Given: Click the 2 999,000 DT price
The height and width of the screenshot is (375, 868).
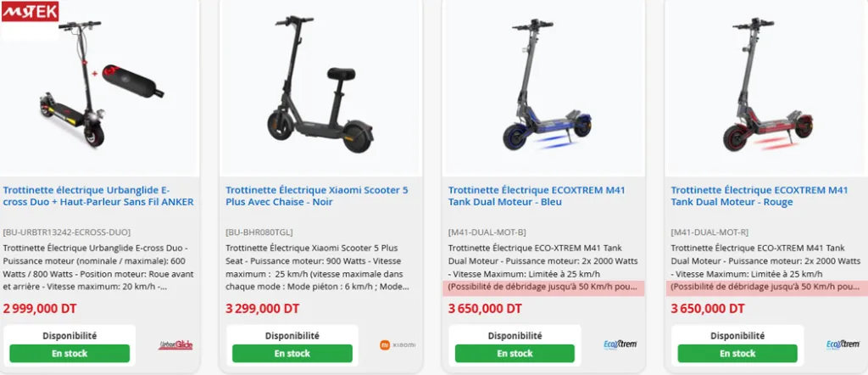Looking at the screenshot, I should pos(40,309).
